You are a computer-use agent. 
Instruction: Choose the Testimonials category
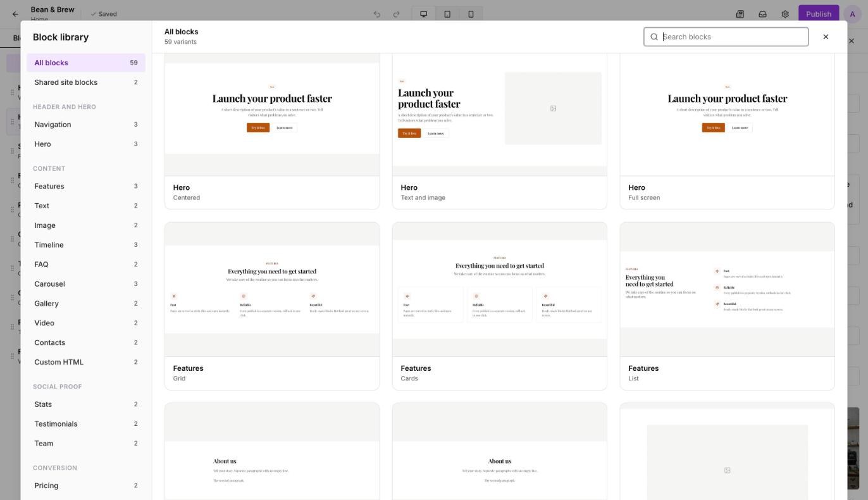coord(86,424)
